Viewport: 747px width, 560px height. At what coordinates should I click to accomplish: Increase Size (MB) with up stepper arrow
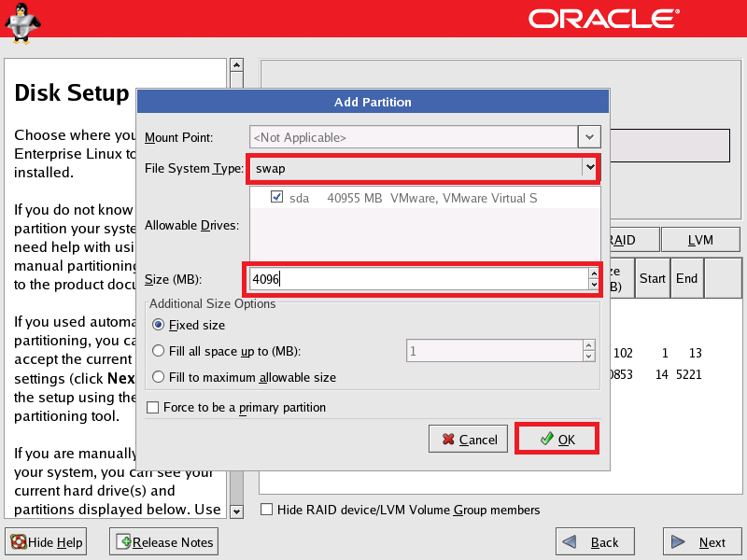(x=594, y=273)
